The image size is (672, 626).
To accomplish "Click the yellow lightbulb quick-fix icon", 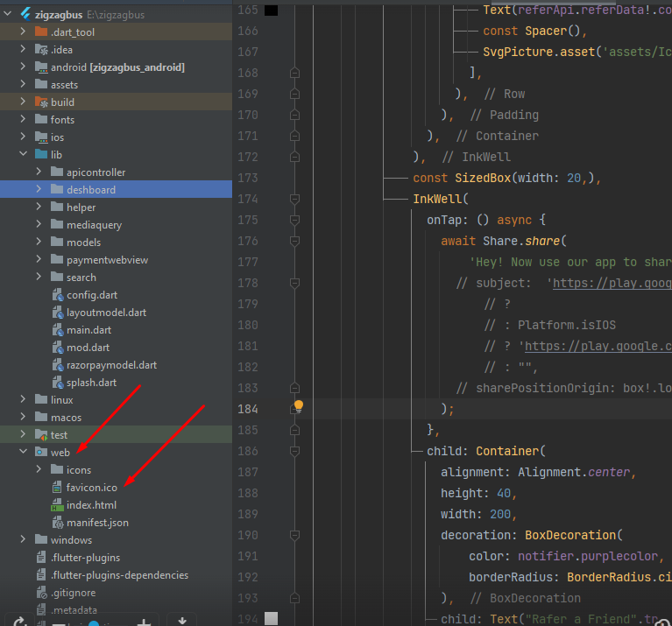I will (299, 406).
